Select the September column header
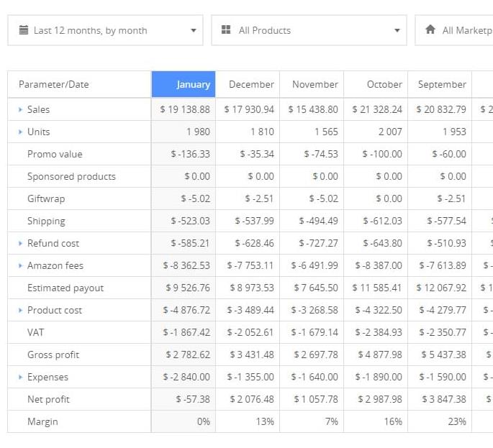 pyautogui.click(x=440, y=84)
